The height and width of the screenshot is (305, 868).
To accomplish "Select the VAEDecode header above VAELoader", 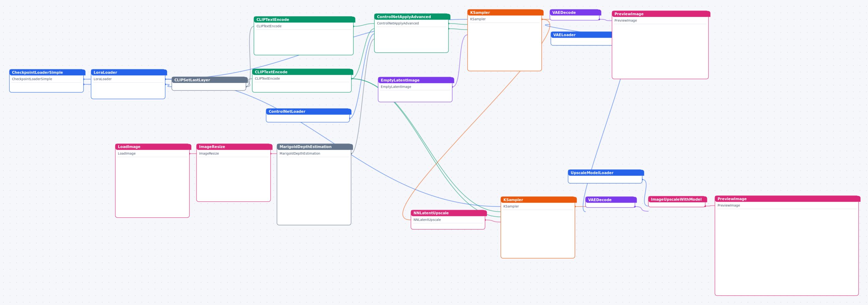I will pos(575,12).
